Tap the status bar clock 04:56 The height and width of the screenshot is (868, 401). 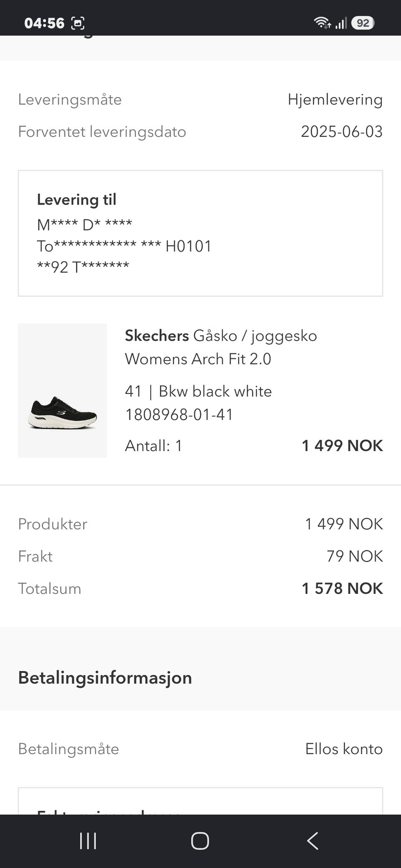(44, 23)
